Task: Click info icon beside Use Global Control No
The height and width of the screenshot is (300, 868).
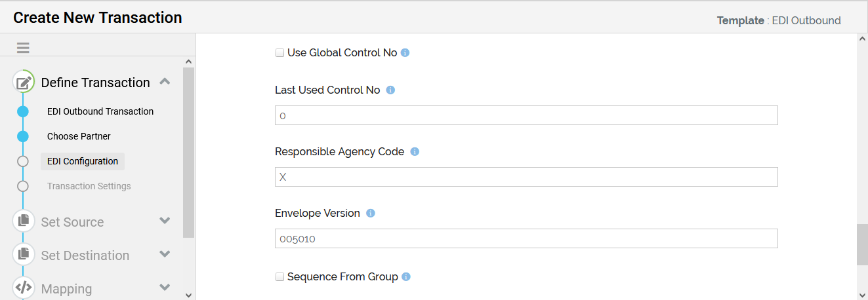Action: pos(405,53)
